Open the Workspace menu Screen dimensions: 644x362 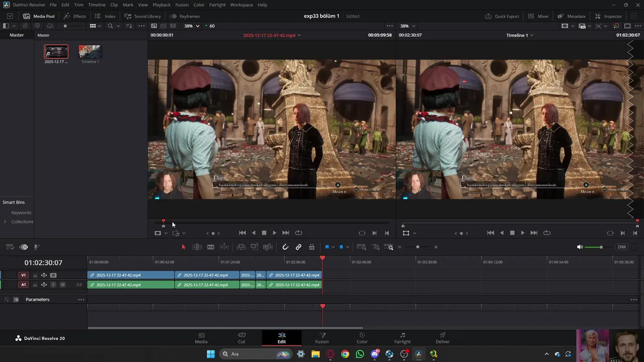point(242,5)
